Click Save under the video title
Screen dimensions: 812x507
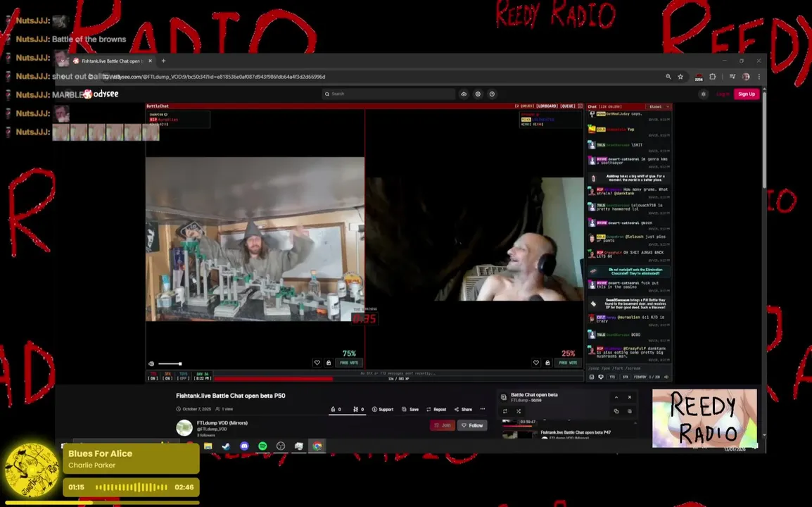(x=410, y=409)
